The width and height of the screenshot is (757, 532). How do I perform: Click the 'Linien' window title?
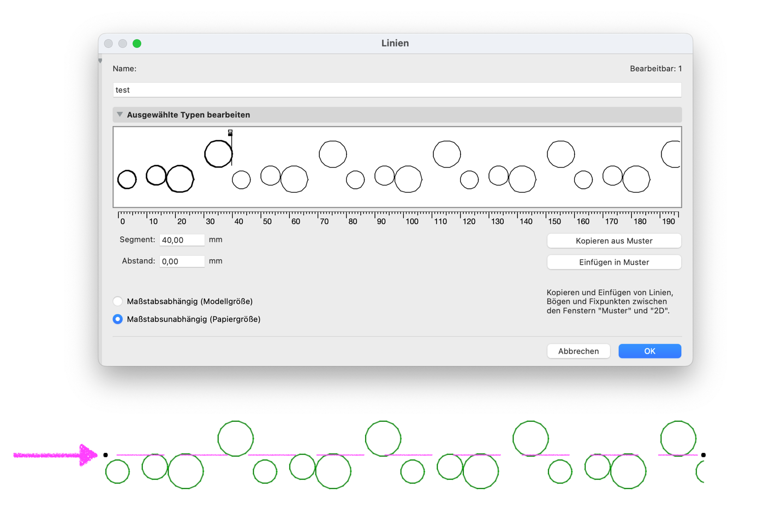395,43
